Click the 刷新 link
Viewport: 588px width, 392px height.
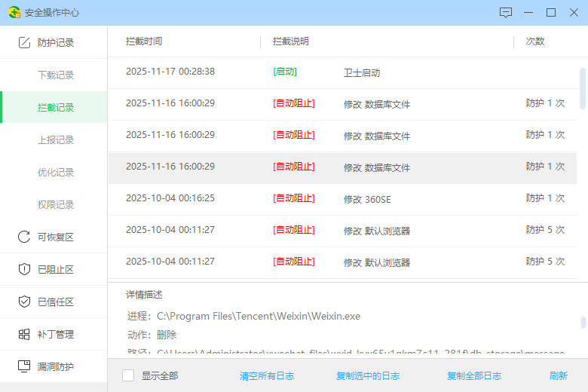(x=559, y=376)
